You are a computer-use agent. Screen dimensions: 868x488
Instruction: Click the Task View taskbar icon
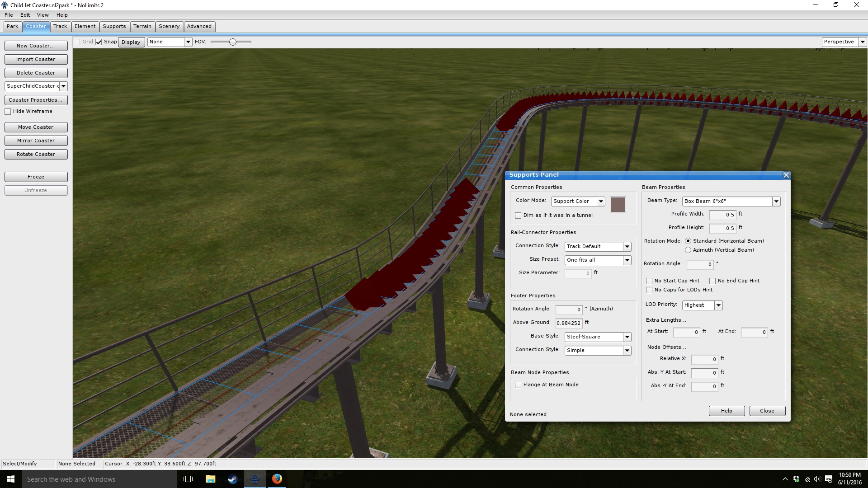[x=188, y=479]
